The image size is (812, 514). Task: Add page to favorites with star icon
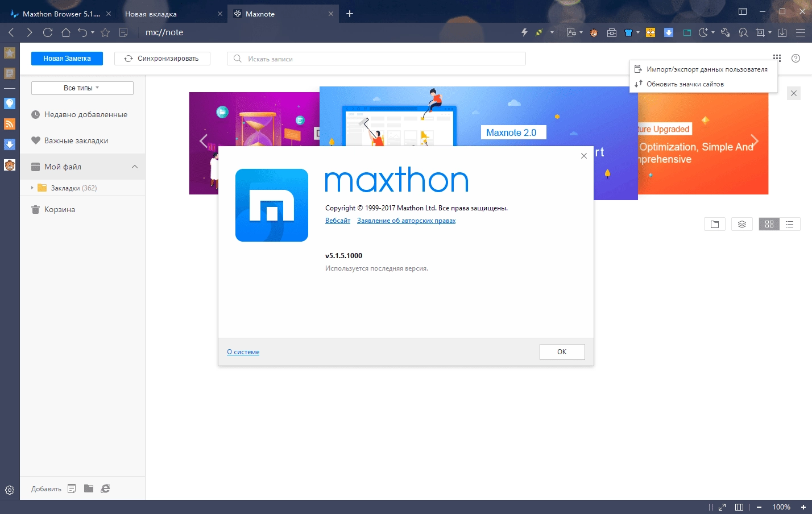pyautogui.click(x=105, y=32)
